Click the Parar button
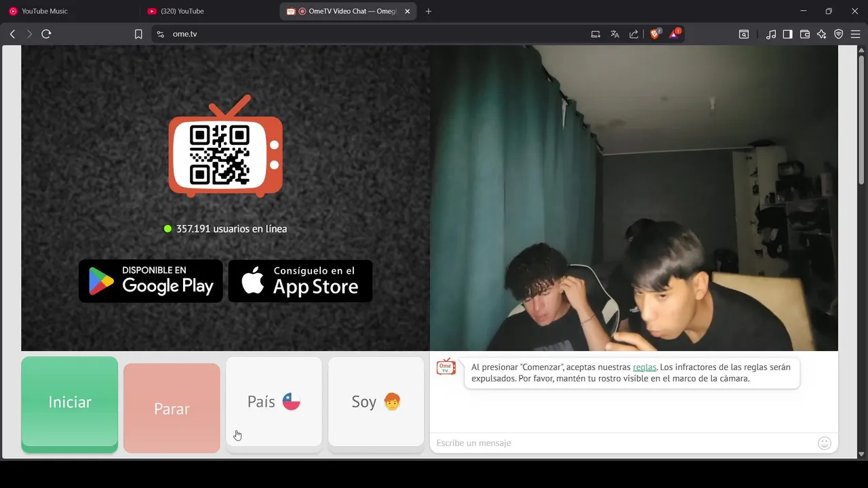The height and width of the screenshot is (488, 868). tap(172, 409)
